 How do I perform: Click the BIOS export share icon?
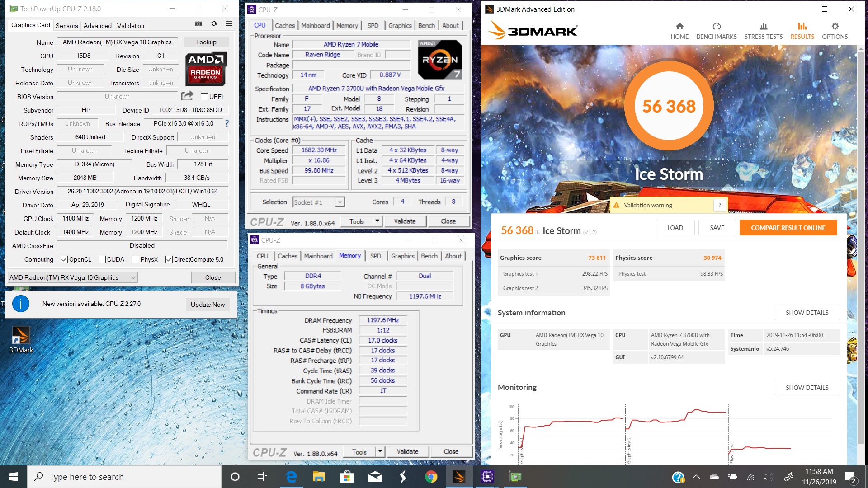click(187, 96)
